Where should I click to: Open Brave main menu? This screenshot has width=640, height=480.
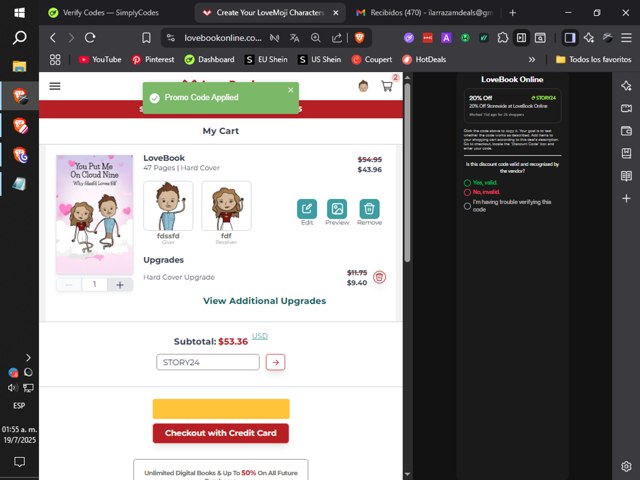coord(627,38)
